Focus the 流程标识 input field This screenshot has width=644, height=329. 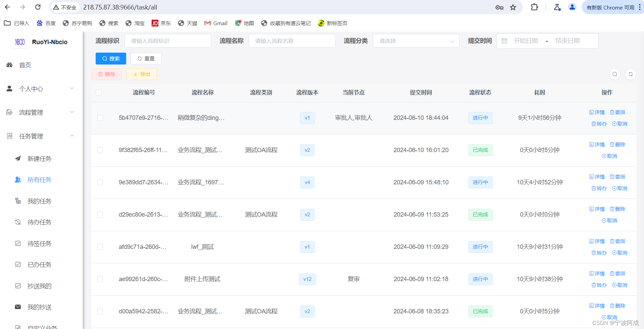(x=168, y=41)
